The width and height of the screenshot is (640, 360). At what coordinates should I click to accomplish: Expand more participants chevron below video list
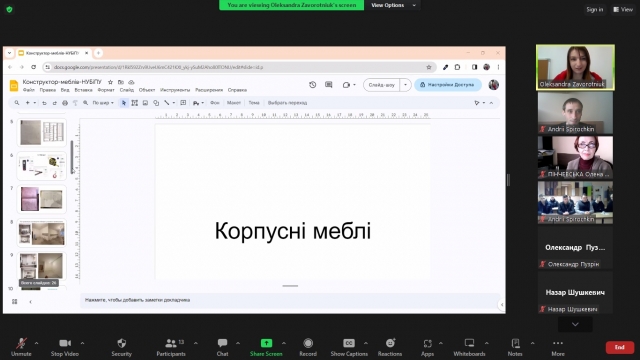575,324
